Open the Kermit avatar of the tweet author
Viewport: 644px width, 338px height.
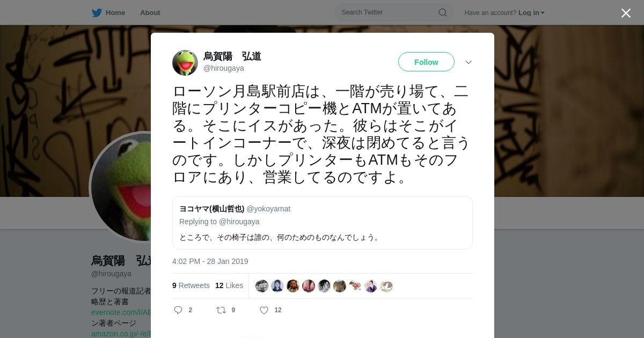coord(185,63)
